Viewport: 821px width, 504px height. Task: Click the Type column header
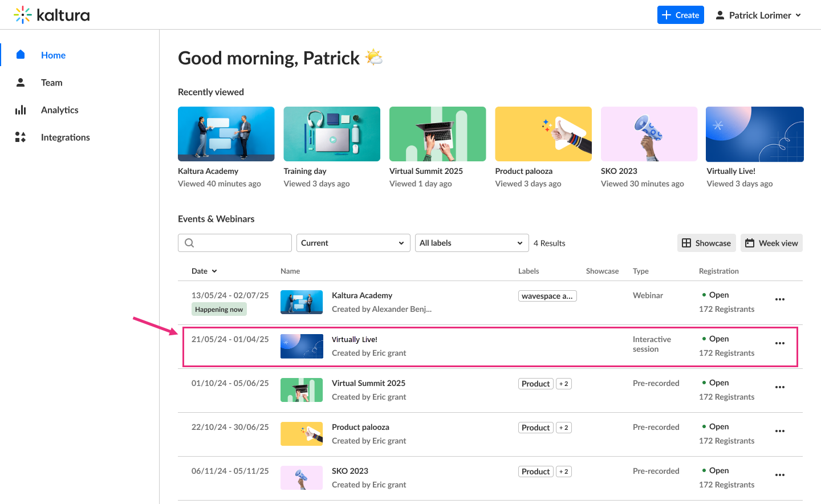[x=641, y=271]
